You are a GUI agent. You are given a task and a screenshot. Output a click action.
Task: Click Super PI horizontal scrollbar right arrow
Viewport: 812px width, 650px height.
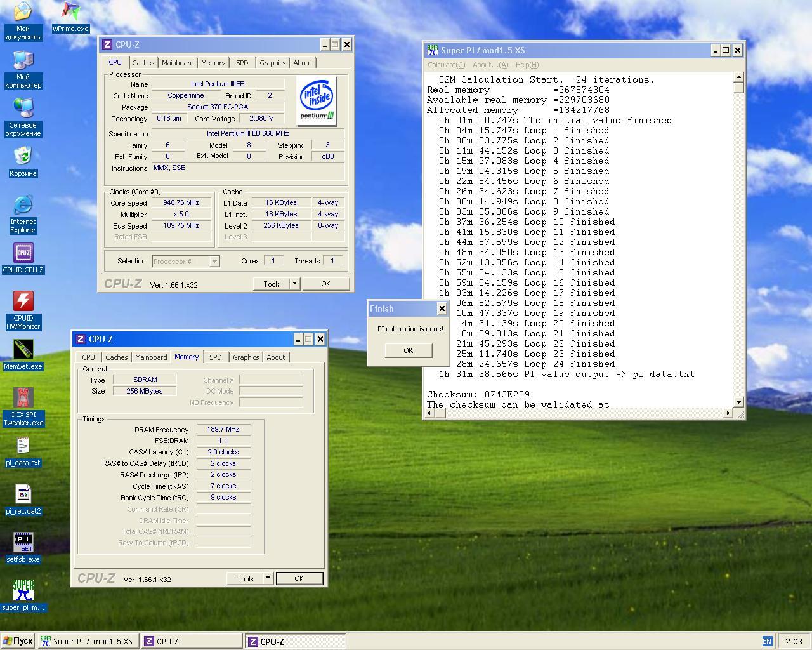(728, 413)
